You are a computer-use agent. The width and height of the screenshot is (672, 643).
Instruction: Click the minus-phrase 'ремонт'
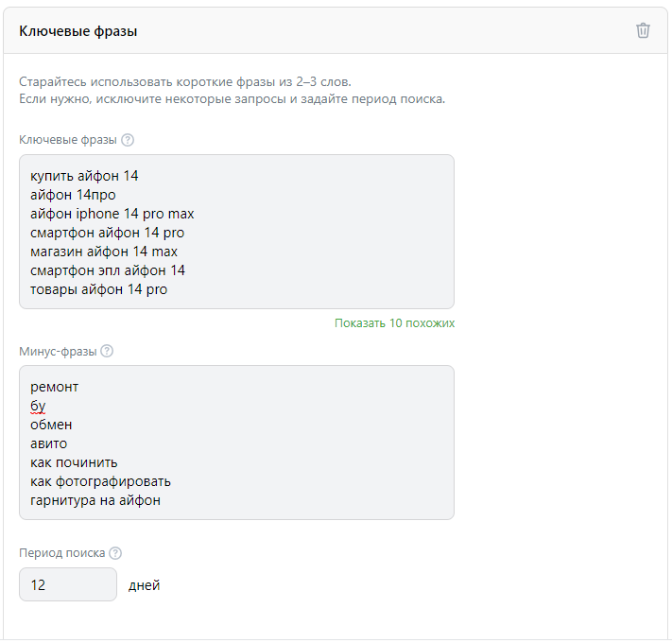pyautogui.click(x=55, y=387)
